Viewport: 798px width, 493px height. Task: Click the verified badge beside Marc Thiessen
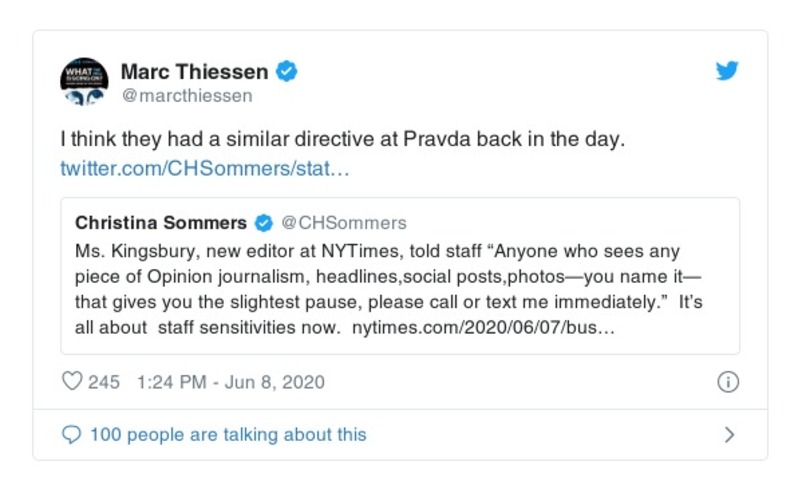pyautogui.click(x=287, y=71)
